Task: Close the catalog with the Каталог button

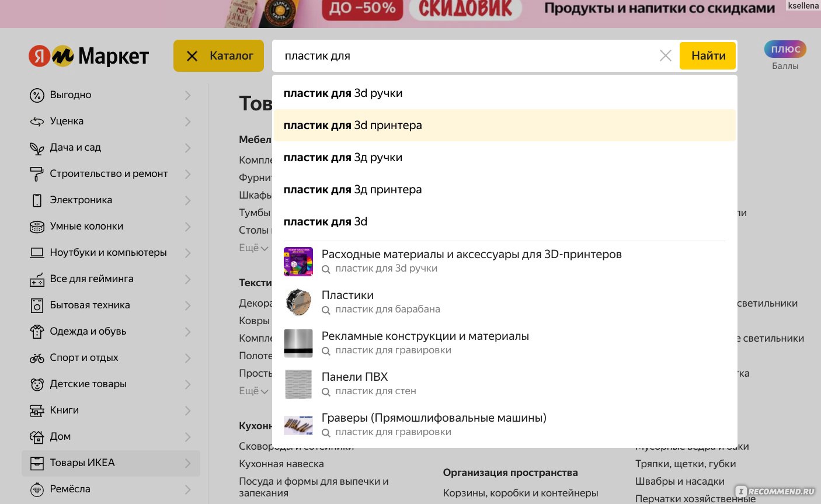Action: [218, 55]
